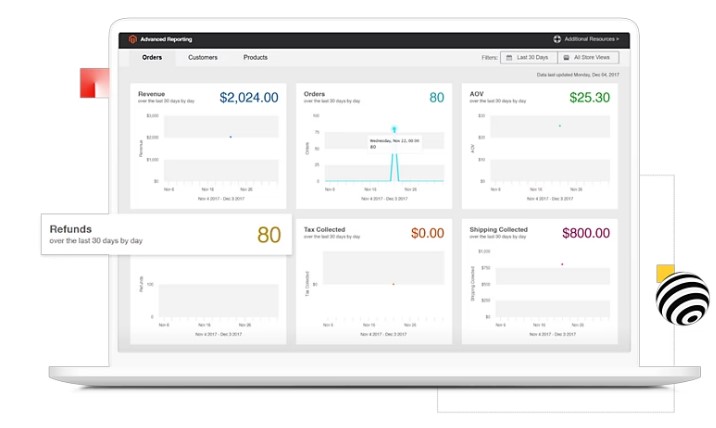Image resolution: width=716 pixels, height=428 pixels.
Task: Click the store icon in views filter
Action: (565, 58)
